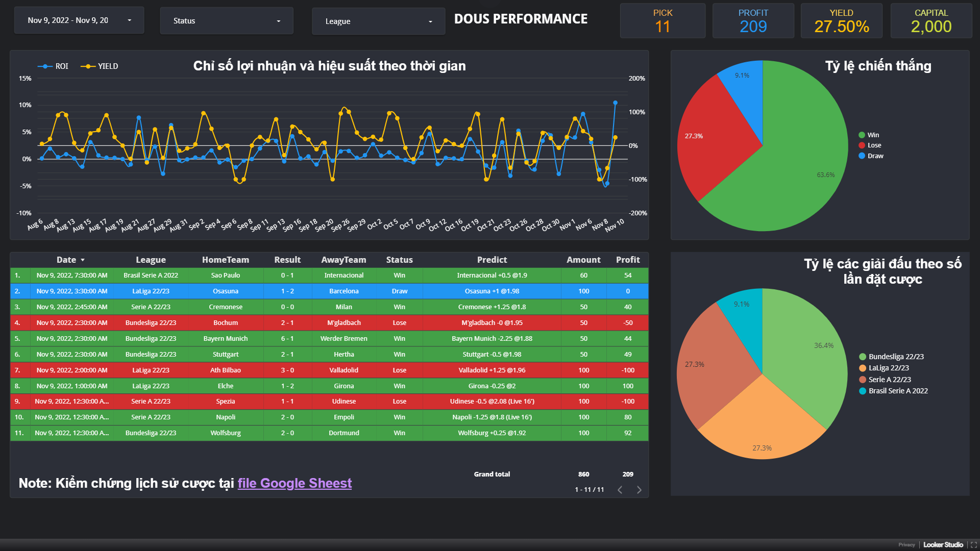This screenshot has height=551, width=980.
Task: Go to next table page arrow
Action: pos(639,490)
